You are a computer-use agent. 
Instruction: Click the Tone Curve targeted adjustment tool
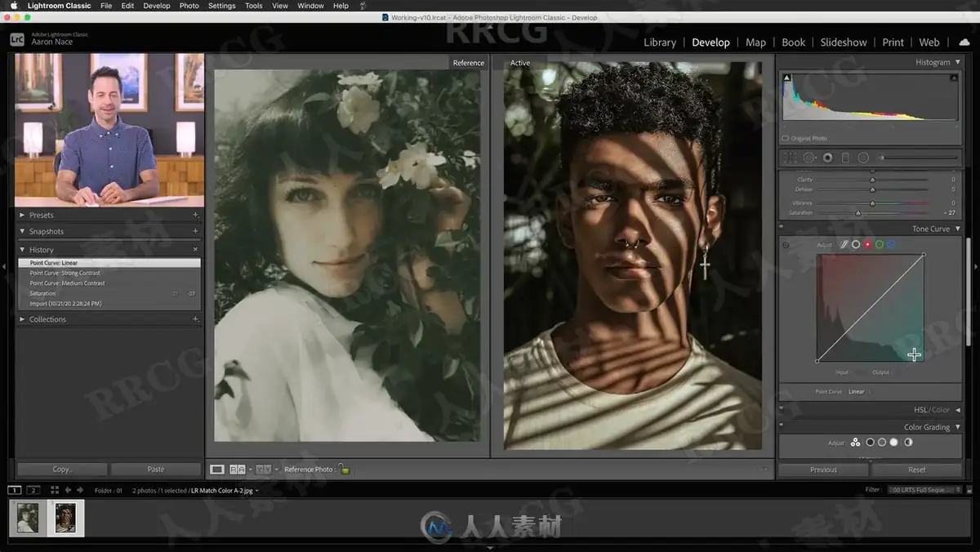click(x=786, y=245)
